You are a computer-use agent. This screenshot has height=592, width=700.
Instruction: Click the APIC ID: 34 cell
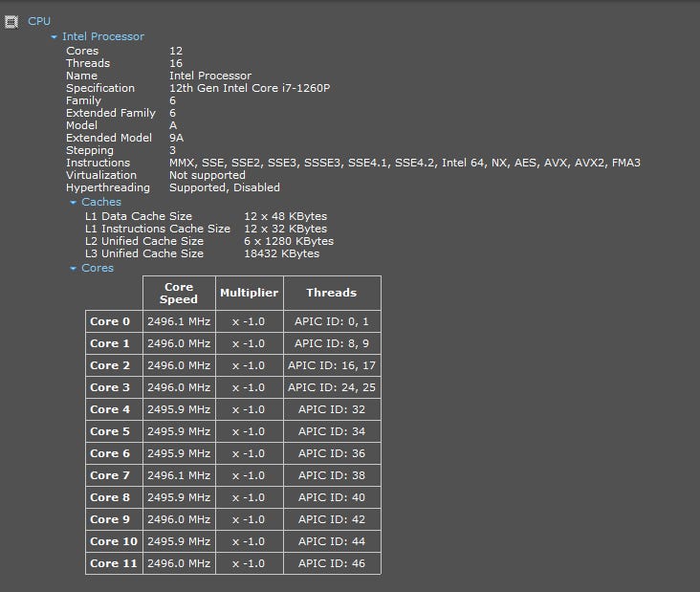coord(332,431)
